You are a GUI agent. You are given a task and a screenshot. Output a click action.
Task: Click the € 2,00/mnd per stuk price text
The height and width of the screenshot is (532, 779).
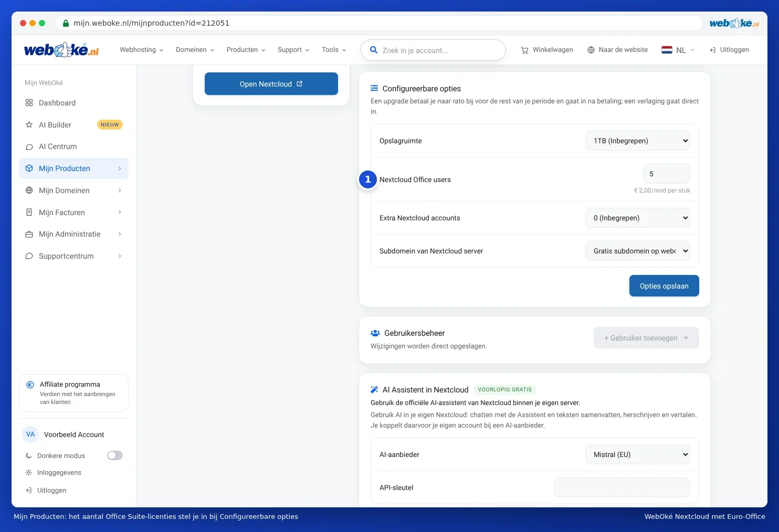pos(662,190)
